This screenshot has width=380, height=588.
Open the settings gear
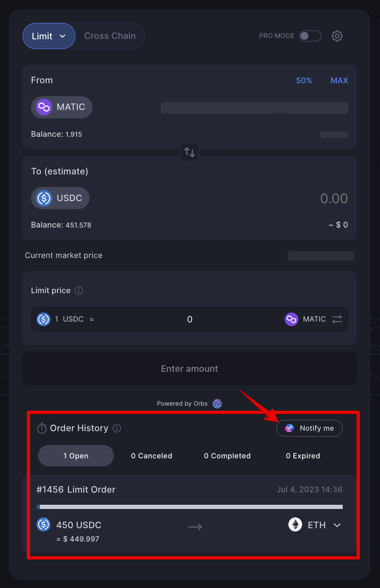coord(337,36)
